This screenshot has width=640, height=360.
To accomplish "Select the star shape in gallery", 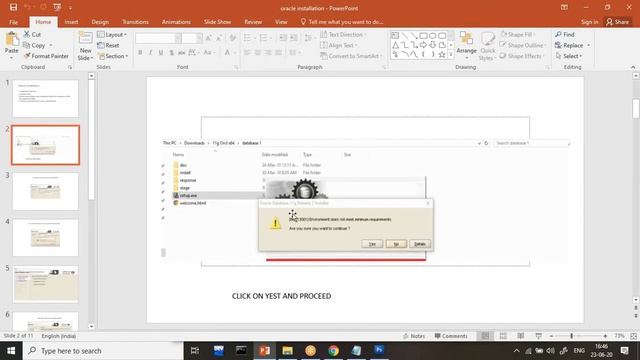I will tap(442, 54).
